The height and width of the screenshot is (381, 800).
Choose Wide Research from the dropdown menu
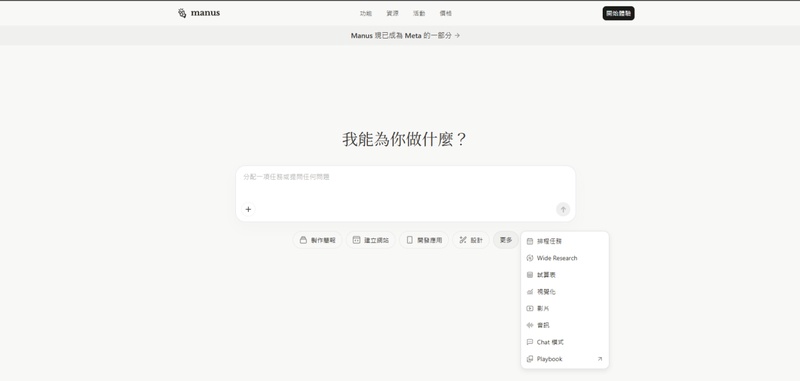click(x=565, y=258)
